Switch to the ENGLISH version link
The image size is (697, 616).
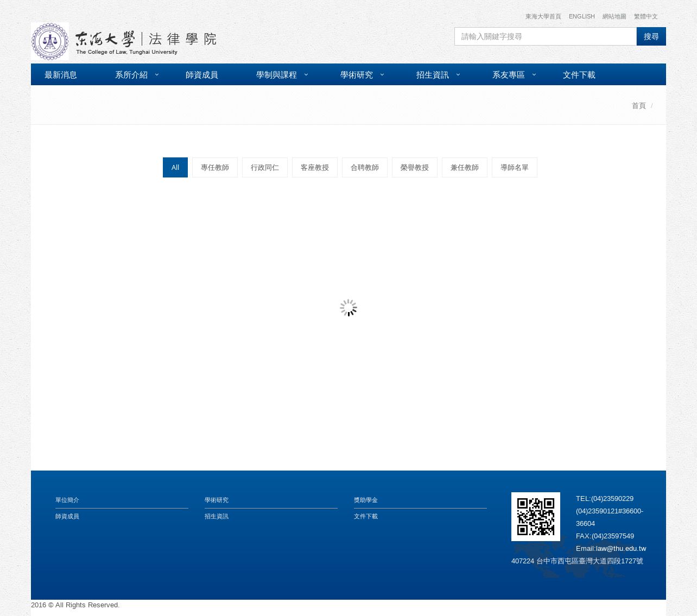coord(582,17)
